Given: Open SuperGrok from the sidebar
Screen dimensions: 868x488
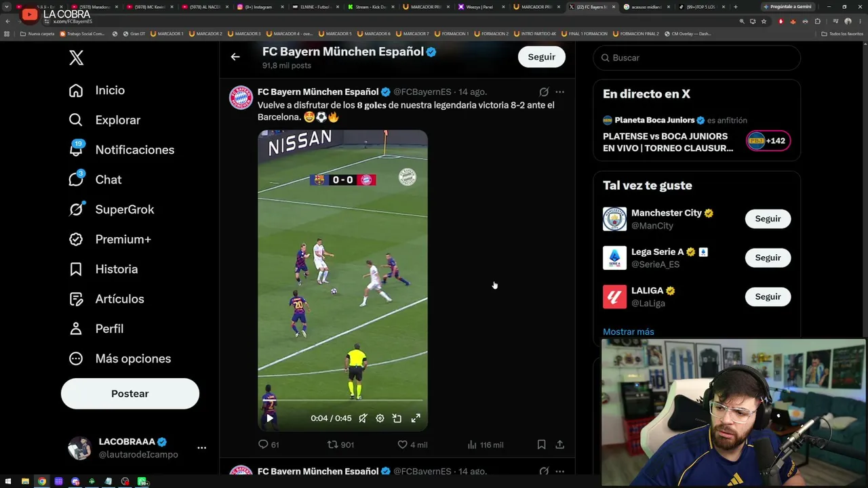Looking at the screenshot, I should click(111, 209).
